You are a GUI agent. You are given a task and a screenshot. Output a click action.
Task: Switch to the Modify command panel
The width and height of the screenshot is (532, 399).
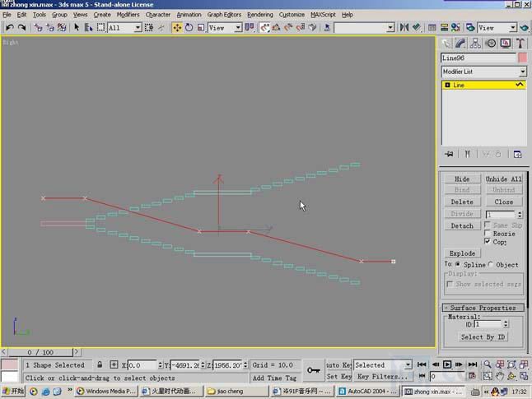click(x=460, y=44)
